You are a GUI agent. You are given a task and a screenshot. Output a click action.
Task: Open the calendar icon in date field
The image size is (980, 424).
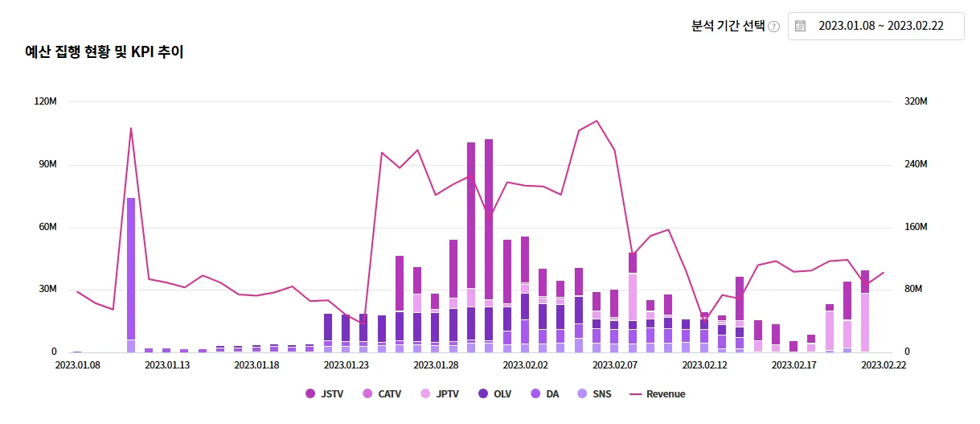tap(800, 26)
